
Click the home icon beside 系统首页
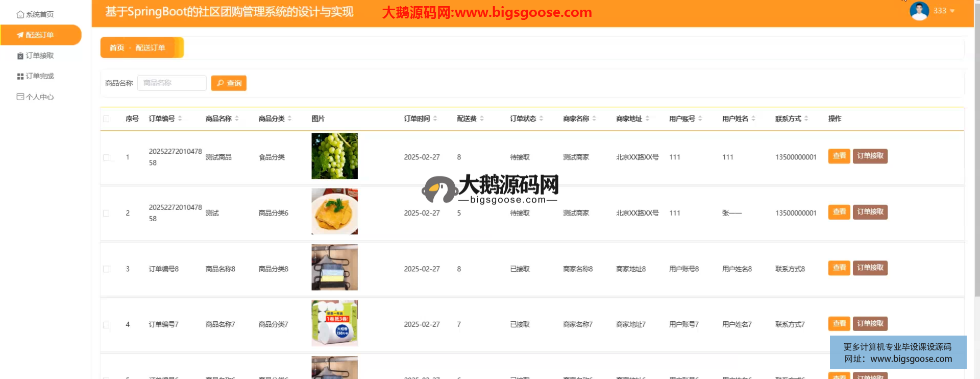tap(20, 15)
